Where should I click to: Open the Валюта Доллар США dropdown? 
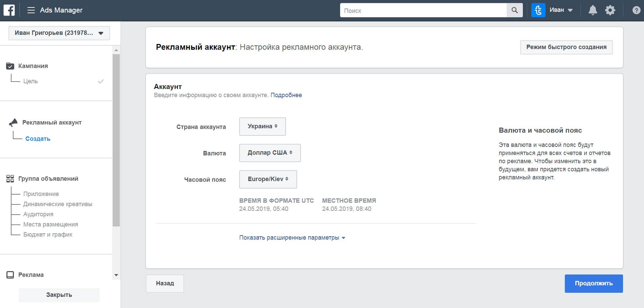(x=270, y=153)
